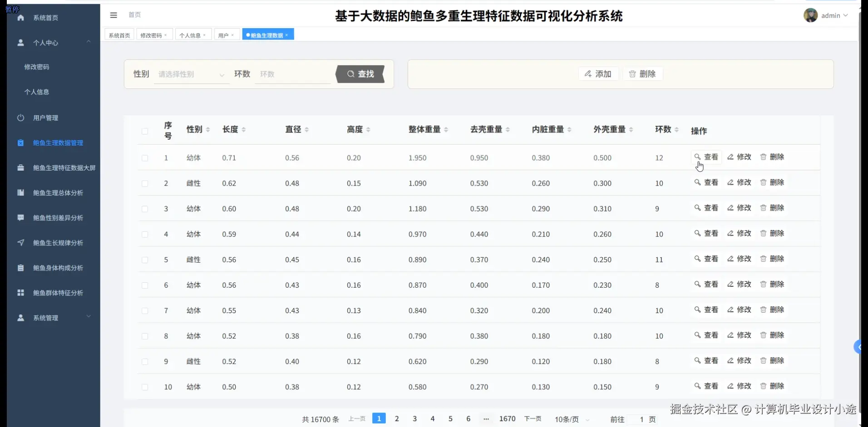The height and width of the screenshot is (427, 868).
Task: Sort by 直径 using its sort arrows
Action: 307,130
